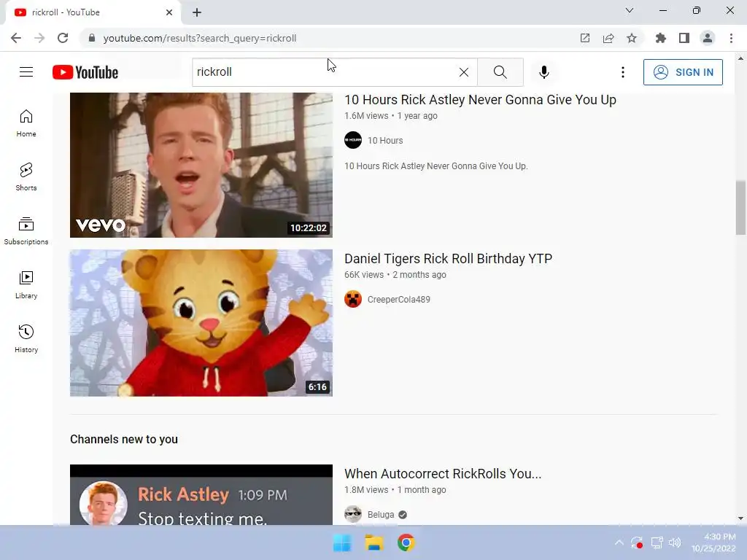View site information lock icon

coord(92,38)
